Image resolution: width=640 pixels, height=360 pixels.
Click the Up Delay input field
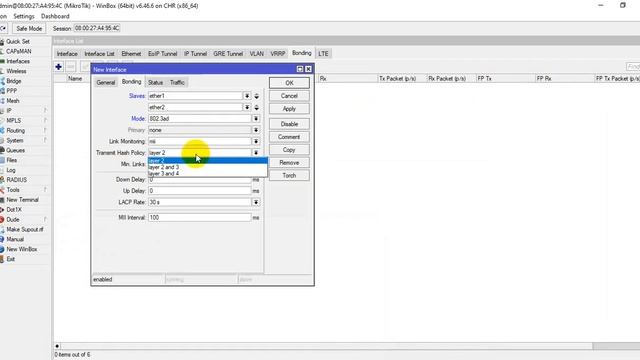tap(200, 191)
